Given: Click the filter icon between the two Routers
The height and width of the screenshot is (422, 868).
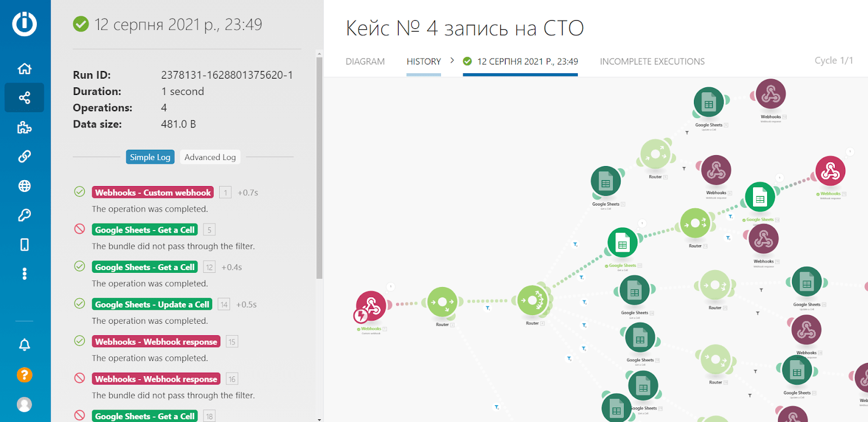Looking at the screenshot, I should point(488,308).
